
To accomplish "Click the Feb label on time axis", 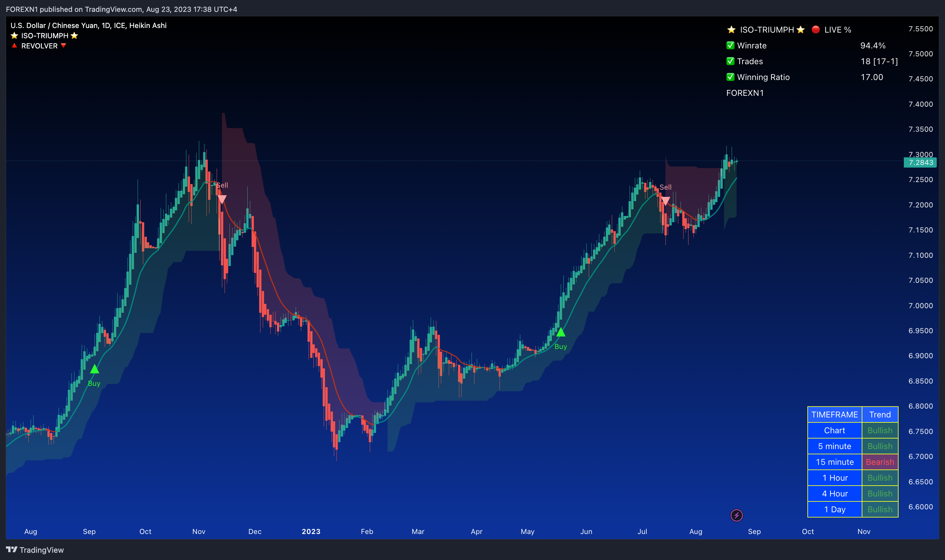I will 367,531.
